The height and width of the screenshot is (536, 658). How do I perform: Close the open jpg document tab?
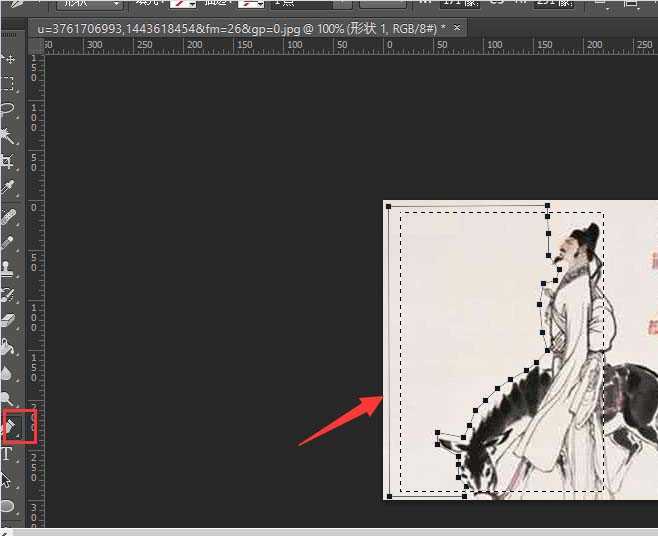[458, 29]
